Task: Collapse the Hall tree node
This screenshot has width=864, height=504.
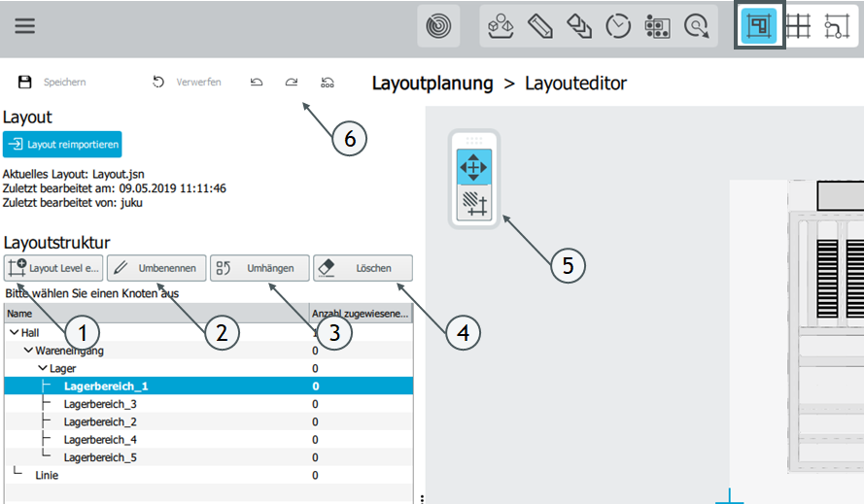Action: (x=13, y=333)
